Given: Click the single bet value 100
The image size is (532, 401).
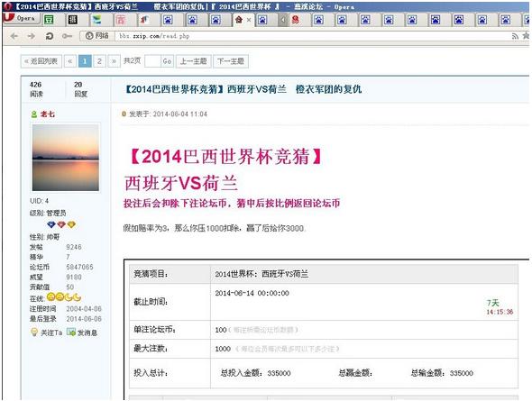Looking at the screenshot, I should pos(221,330).
